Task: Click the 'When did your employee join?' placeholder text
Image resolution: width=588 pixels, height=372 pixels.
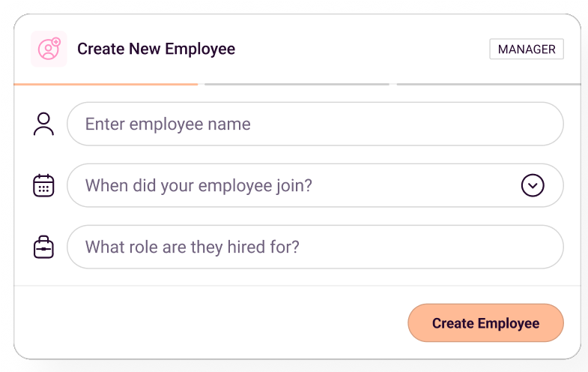Action: [x=198, y=185]
